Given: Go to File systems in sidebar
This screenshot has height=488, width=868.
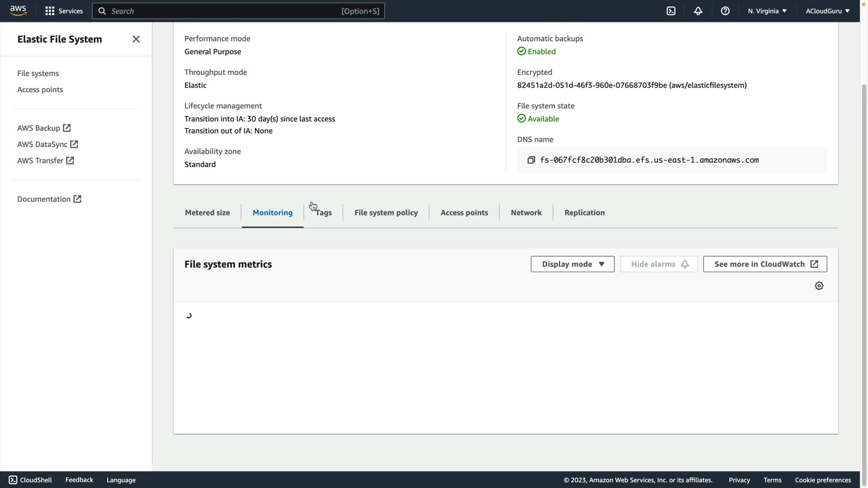Looking at the screenshot, I should pyautogui.click(x=38, y=73).
